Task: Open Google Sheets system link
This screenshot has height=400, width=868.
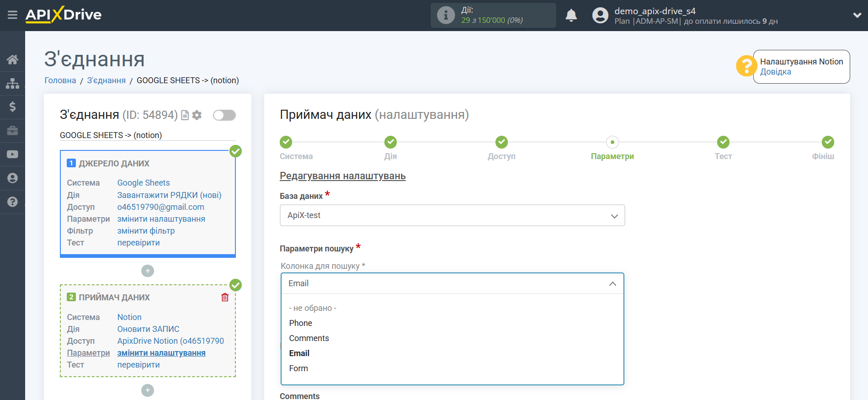Action: coord(144,183)
